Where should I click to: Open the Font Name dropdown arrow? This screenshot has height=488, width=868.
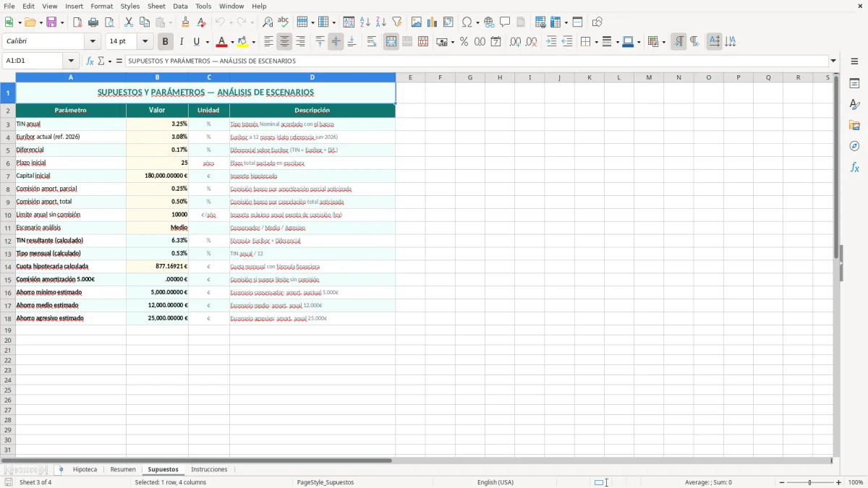[93, 42]
